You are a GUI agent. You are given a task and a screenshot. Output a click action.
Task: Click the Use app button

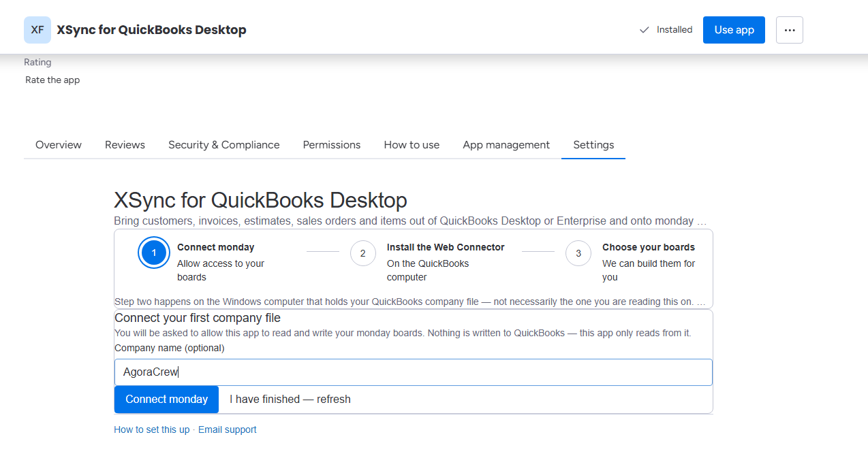pyautogui.click(x=734, y=30)
